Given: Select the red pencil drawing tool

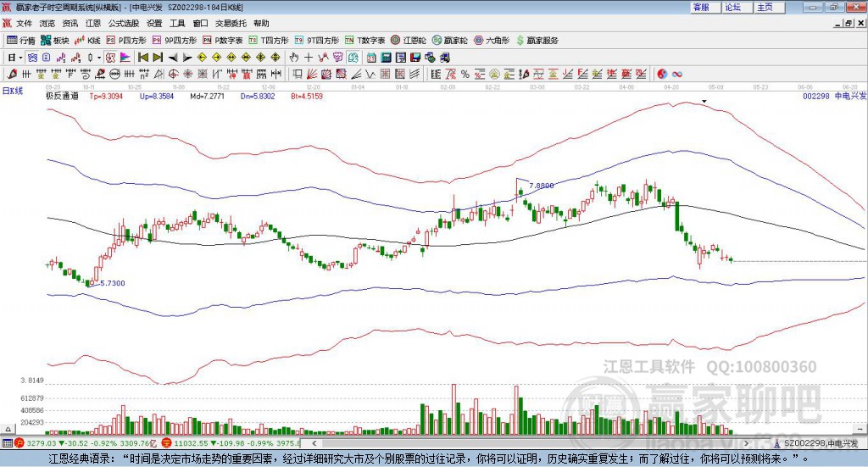Looking at the screenshot, I should coord(12,74).
